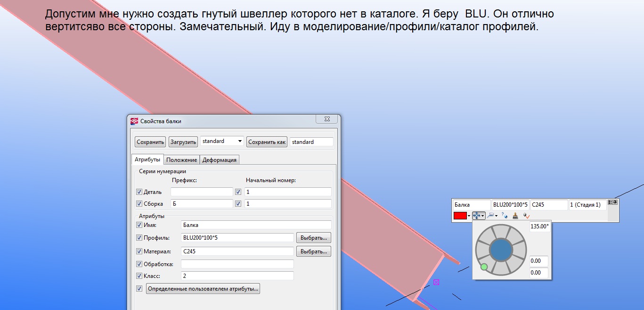
Task: Click the position move-arrows icon
Action: [x=476, y=216]
